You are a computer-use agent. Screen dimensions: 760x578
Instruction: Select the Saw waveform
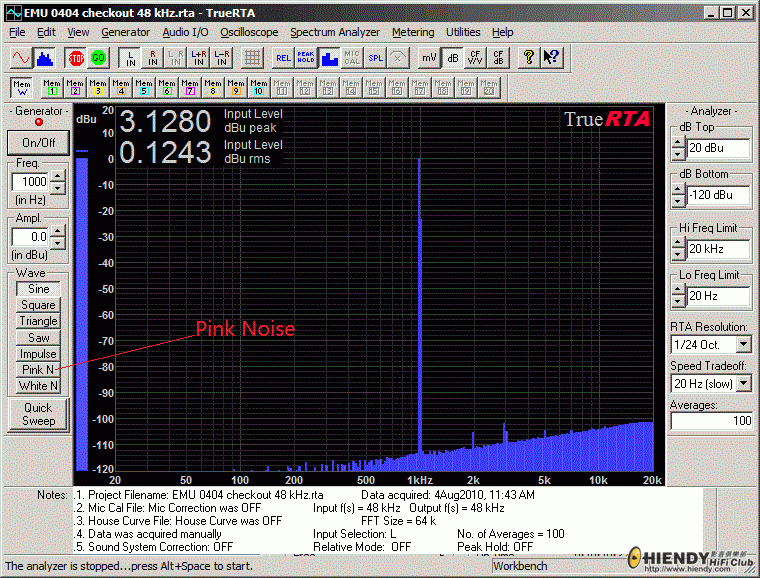tap(38, 338)
